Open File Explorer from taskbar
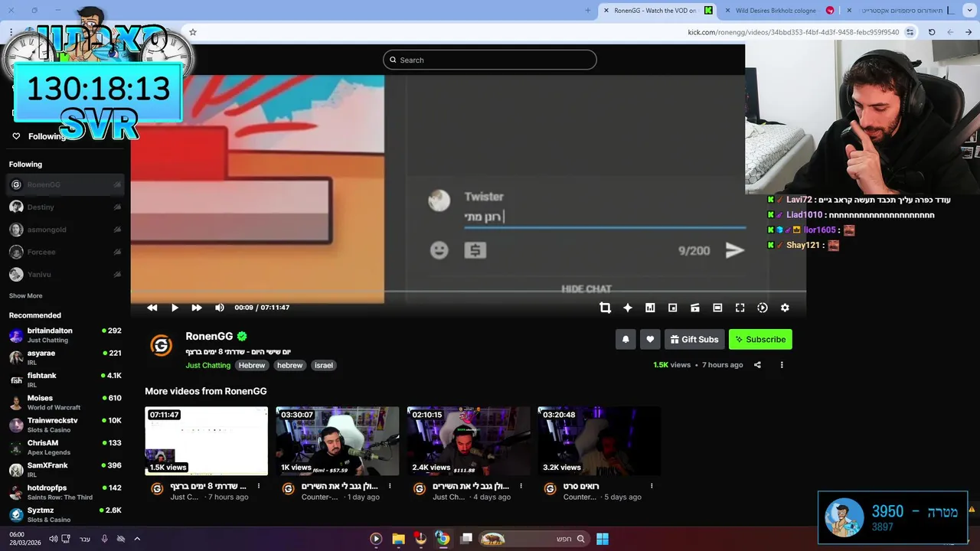The height and width of the screenshot is (551, 980). (398, 539)
